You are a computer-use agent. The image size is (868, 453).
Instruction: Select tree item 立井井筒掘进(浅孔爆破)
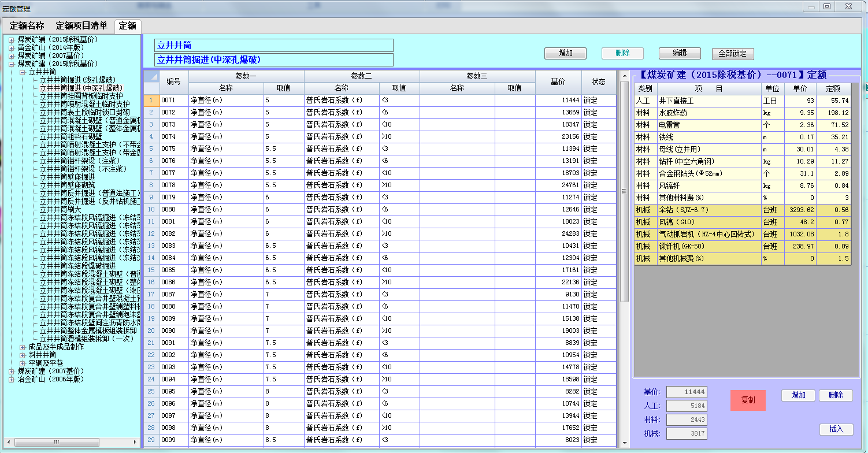(x=77, y=80)
